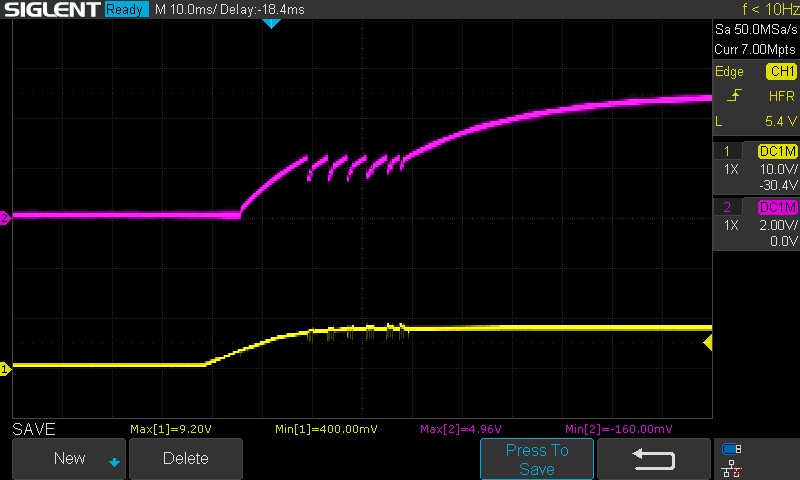Select the Curr 7.00Mpts memory depth text
Viewport: 800px width, 480px height.
point(755,49)
